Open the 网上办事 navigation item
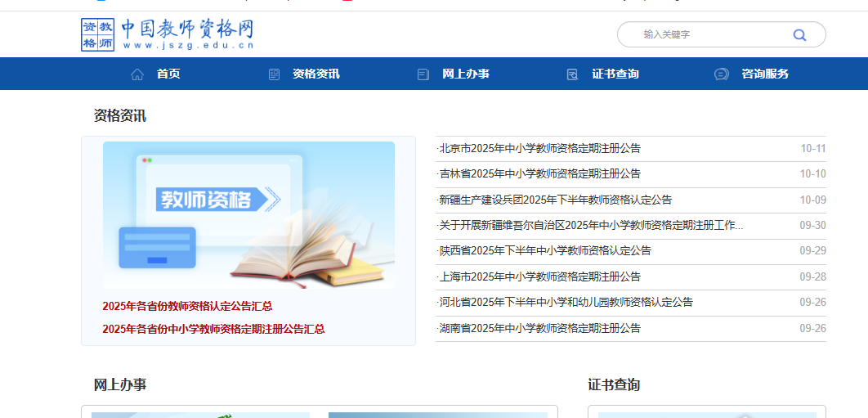Screen dimensions: 868x418 click(x=466, y=74)
